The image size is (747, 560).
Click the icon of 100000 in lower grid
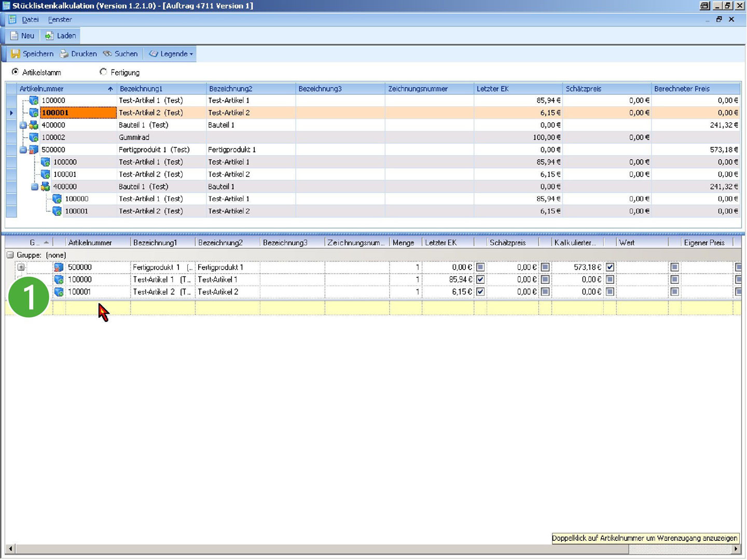(59, 280)
